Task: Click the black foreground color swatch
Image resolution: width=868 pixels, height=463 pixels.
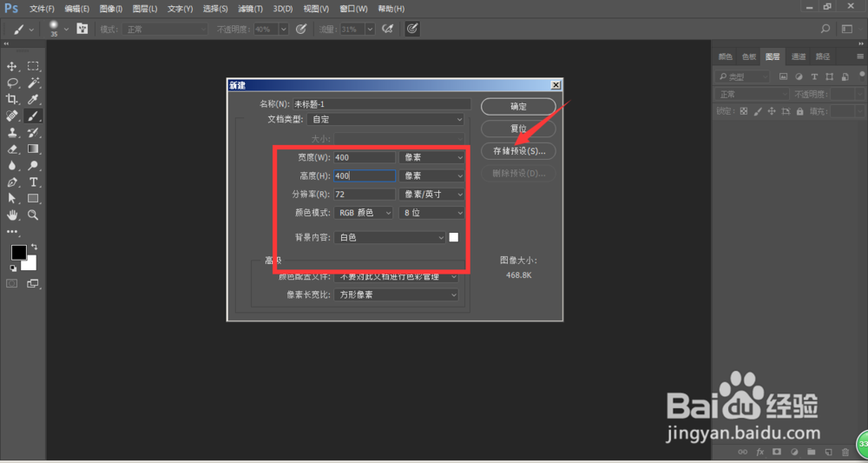Action: point(19,253)
